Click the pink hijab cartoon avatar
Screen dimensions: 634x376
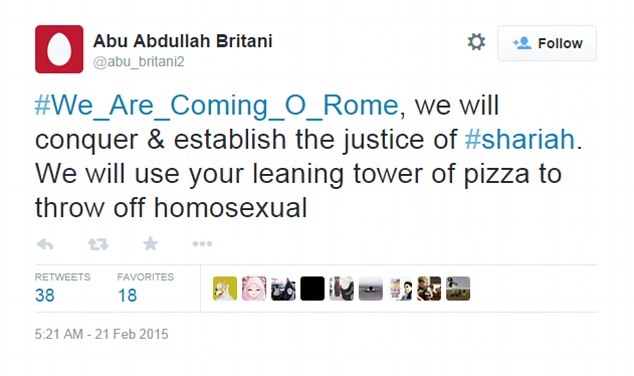(254, 288)
